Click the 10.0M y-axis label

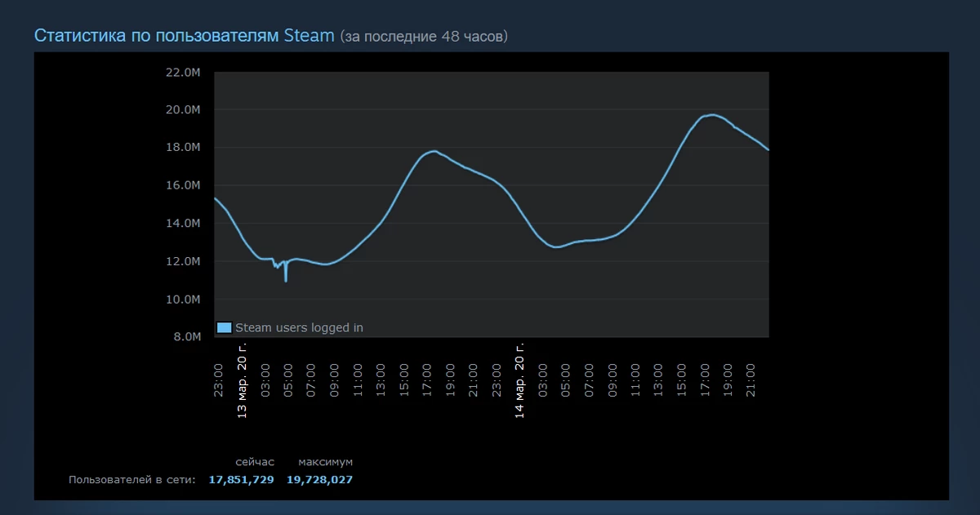(x=182, y=300)
